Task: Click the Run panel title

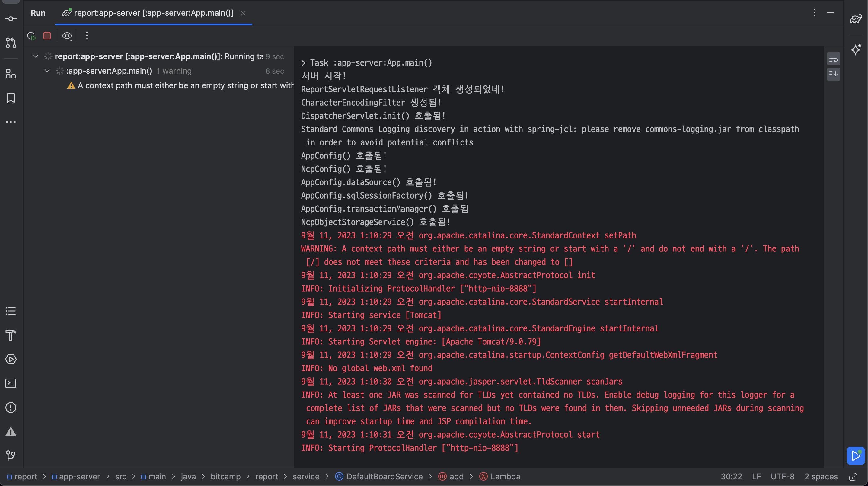Action: coord(38,13)
